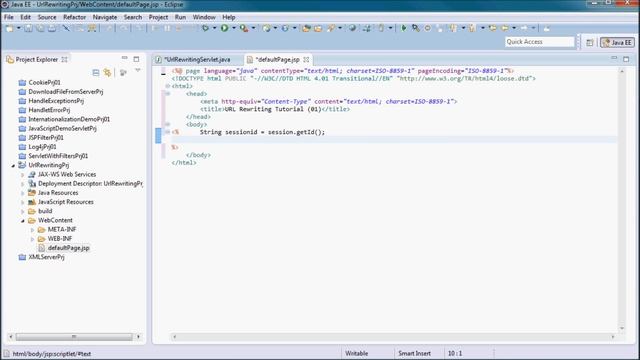640x360 pixels.
Task: Close the defaultPage.jsp editor tab
Action: pos(306,60)
